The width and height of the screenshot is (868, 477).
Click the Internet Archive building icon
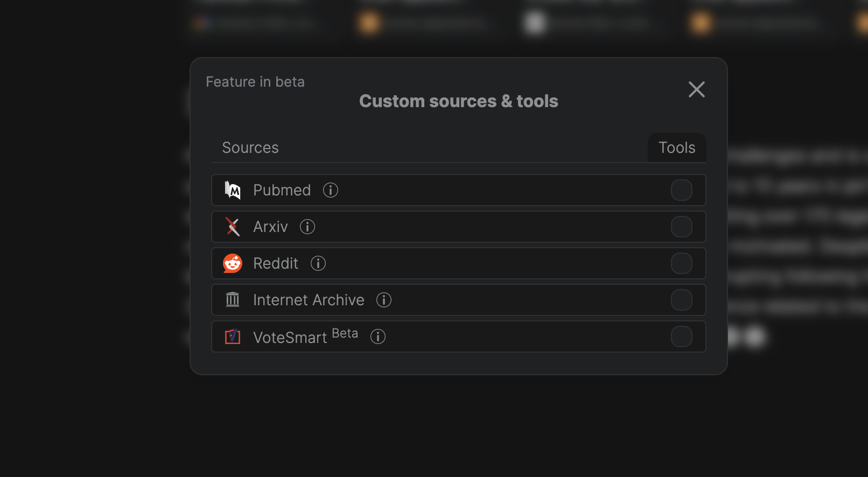pos(233,299)
